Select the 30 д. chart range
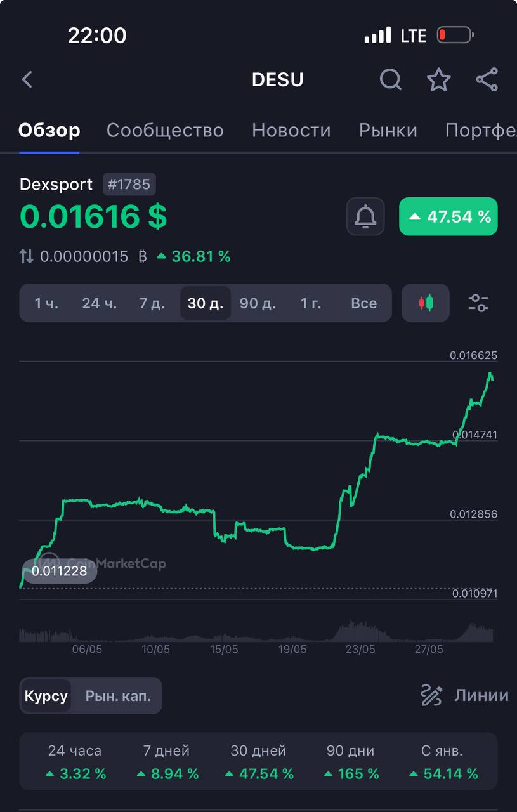 coord(206,303)
